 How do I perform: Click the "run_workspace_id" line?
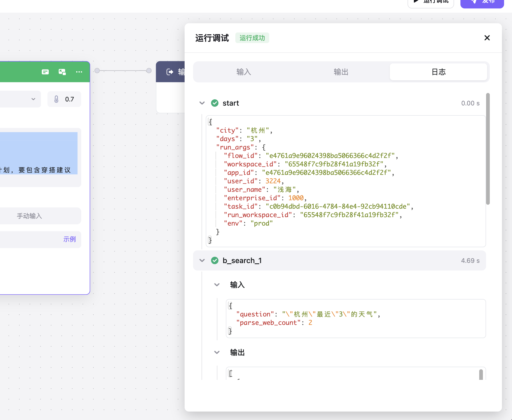313,215
